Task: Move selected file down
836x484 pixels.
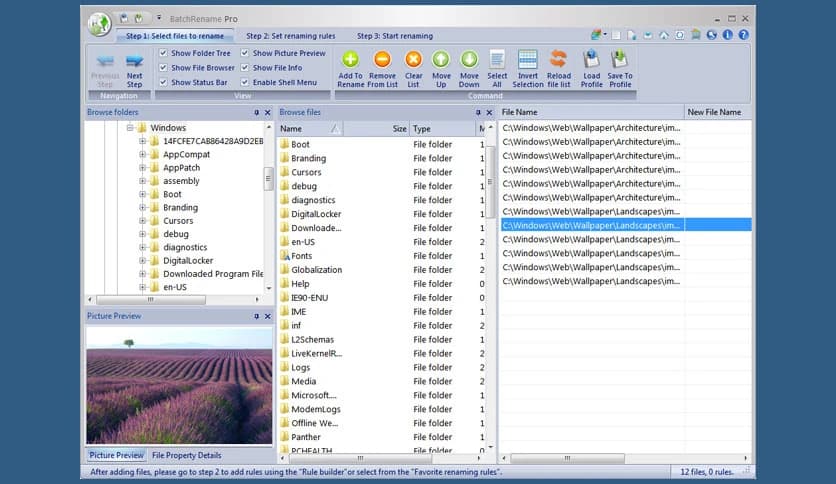Action: pos(469,69)
